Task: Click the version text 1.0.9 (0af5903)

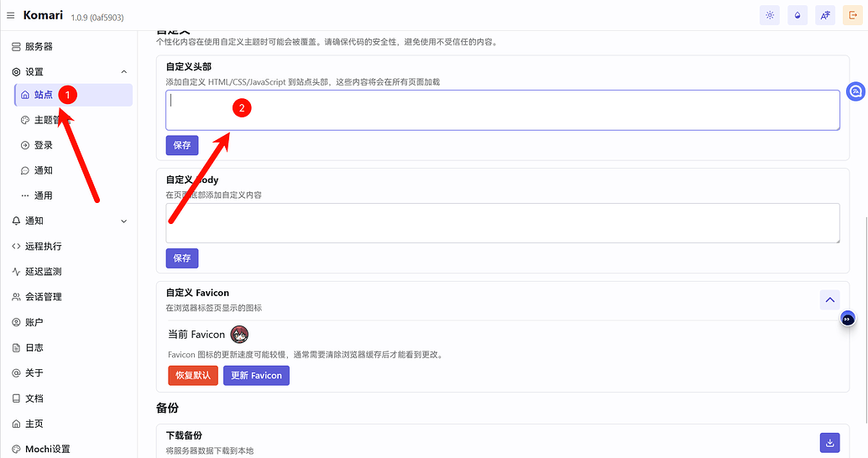Action: pos(97,18)
